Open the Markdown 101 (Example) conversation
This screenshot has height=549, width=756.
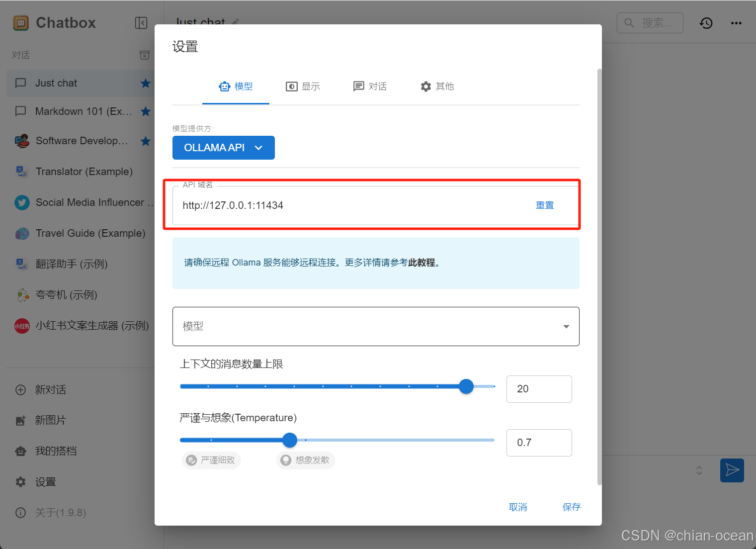click(80, 111)
